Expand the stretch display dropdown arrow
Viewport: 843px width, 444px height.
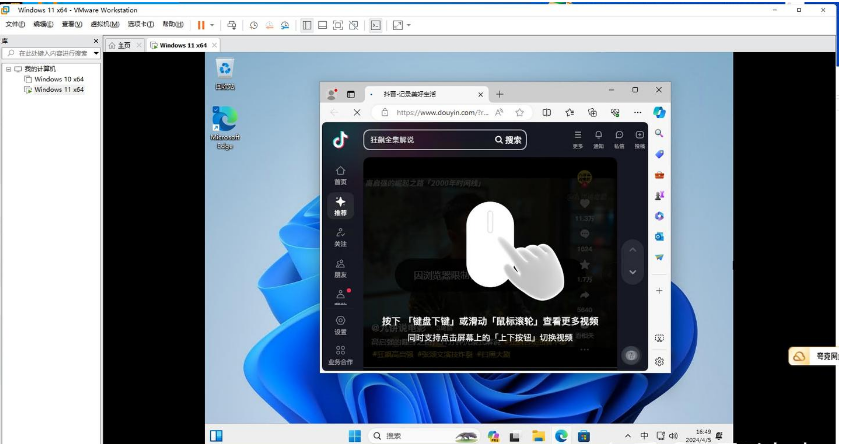point(409,25)
